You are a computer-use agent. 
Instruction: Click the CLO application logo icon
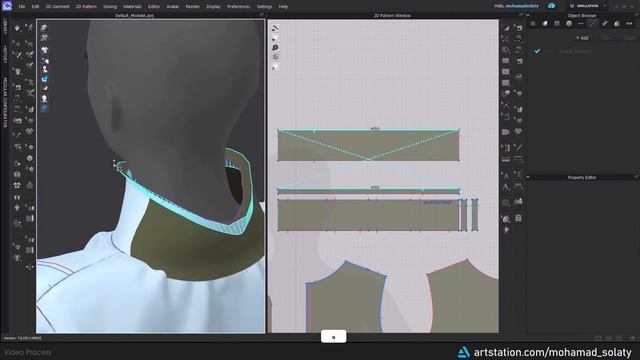point(7,6)
